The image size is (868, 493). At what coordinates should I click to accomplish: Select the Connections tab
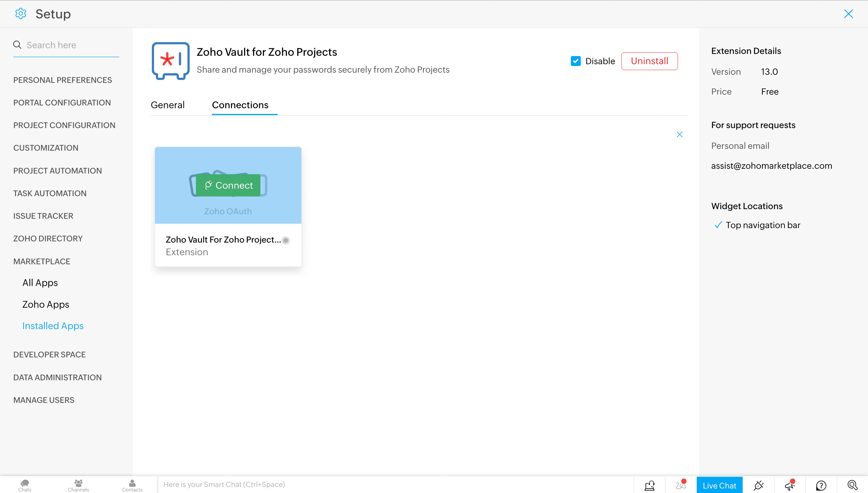(x=240, y=105)
